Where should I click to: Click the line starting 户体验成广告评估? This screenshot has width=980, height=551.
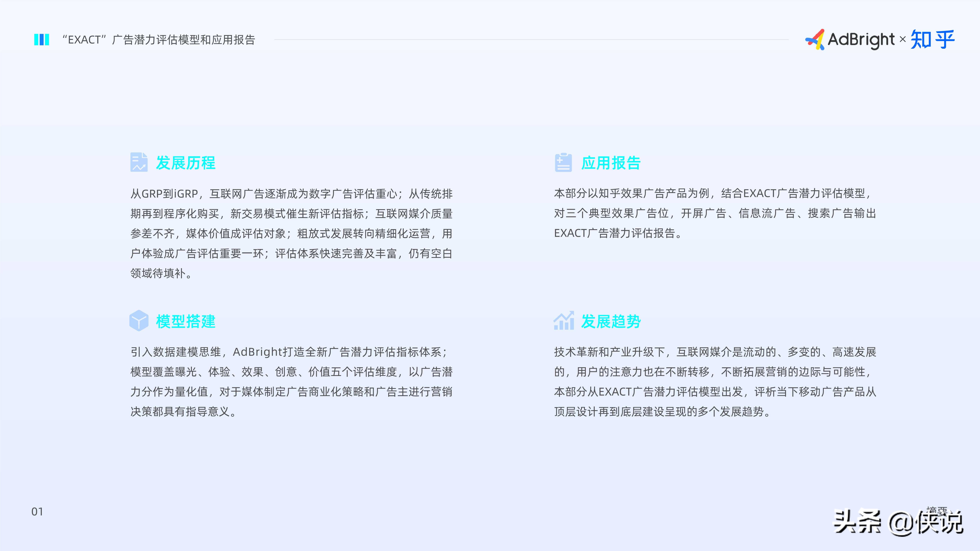[x=291, y=253]
